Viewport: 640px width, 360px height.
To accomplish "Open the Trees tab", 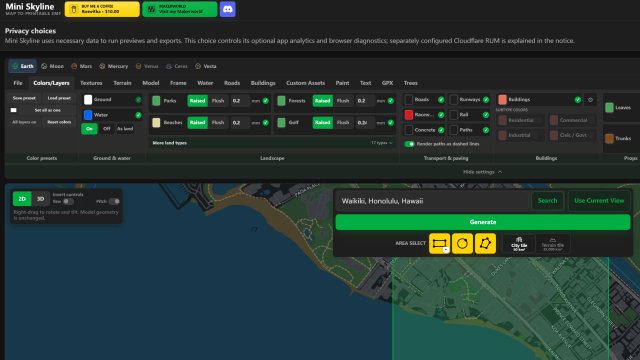I will 411,83.
